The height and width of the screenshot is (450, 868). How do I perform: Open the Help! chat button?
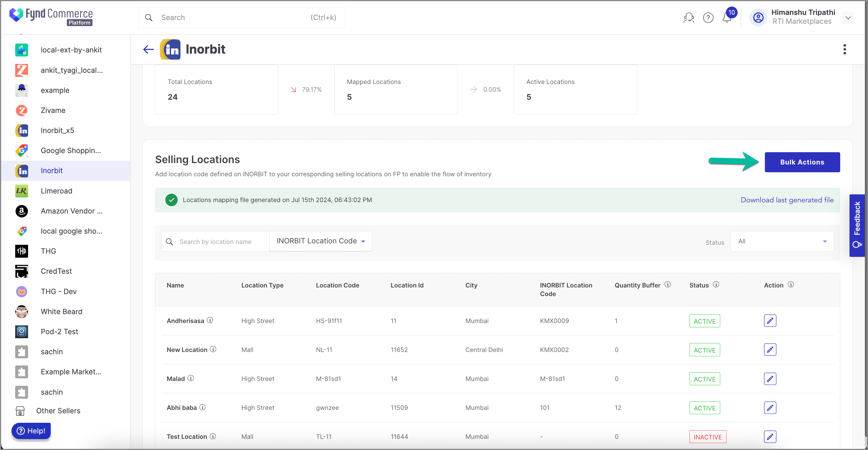pos(31,431)
